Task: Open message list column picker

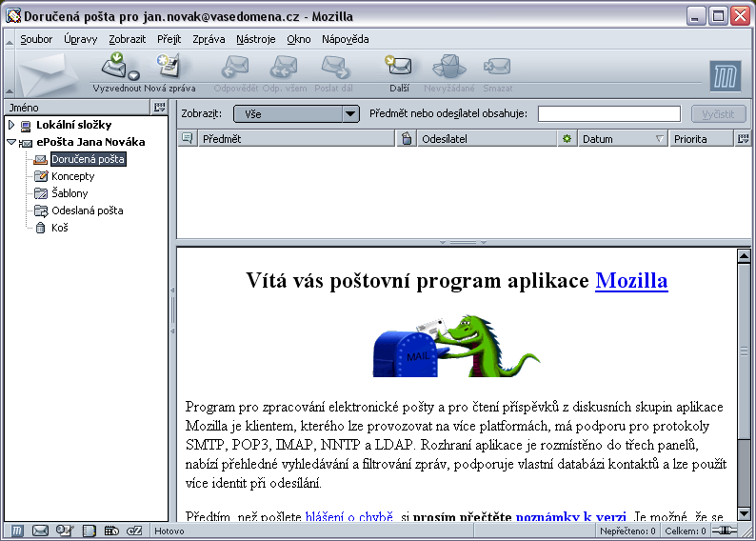Action: click(x=743, y=138)
